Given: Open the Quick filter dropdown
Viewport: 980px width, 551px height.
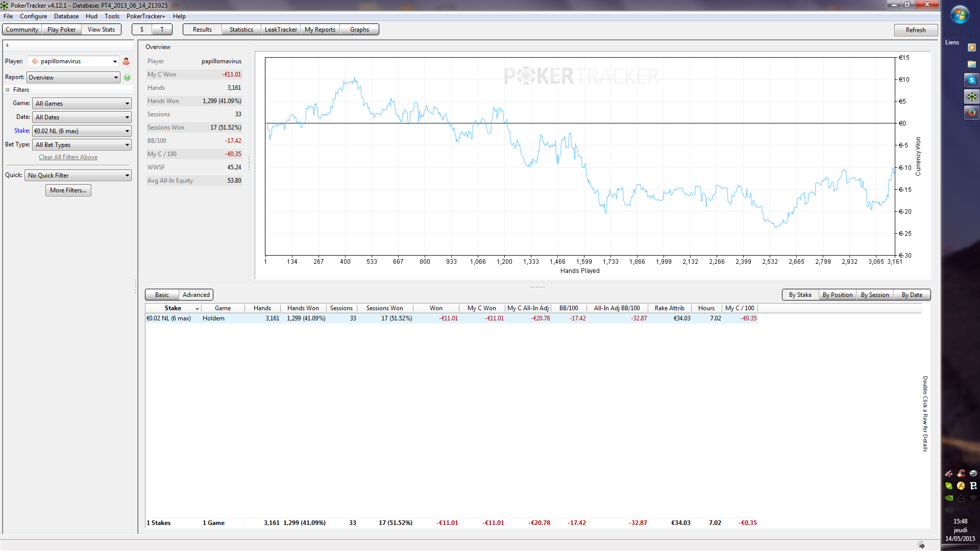Looking at the screenshot, I should (x=78, y=176).
